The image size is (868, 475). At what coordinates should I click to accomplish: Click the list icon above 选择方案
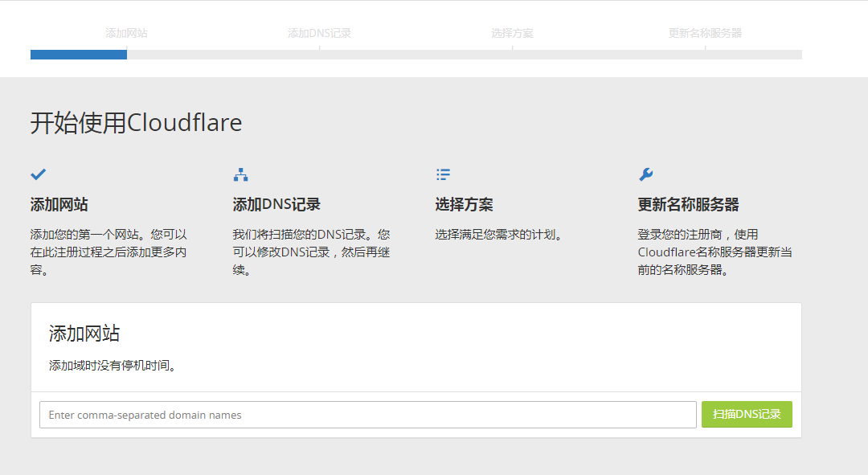tap(443, 174)
